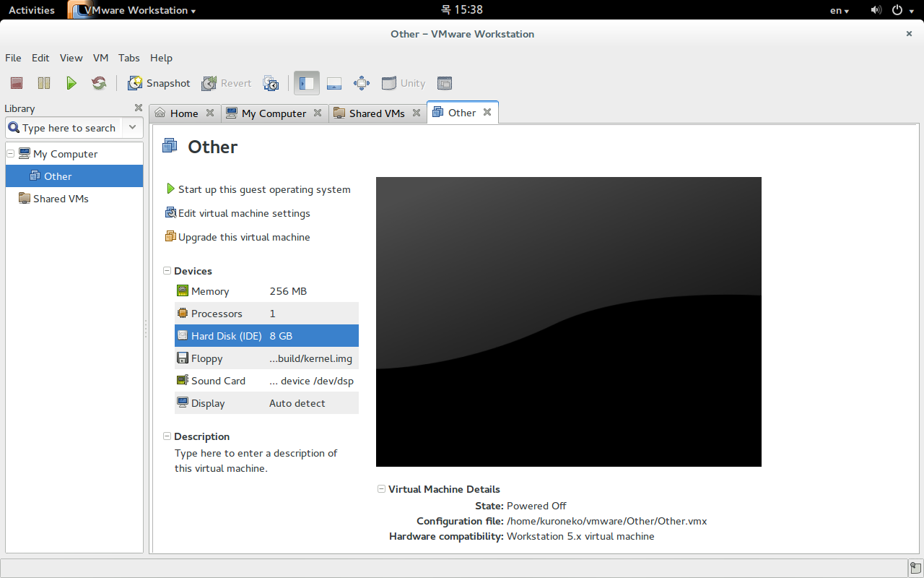Click Upgrade this virtual machine

[x=237, y=237]
